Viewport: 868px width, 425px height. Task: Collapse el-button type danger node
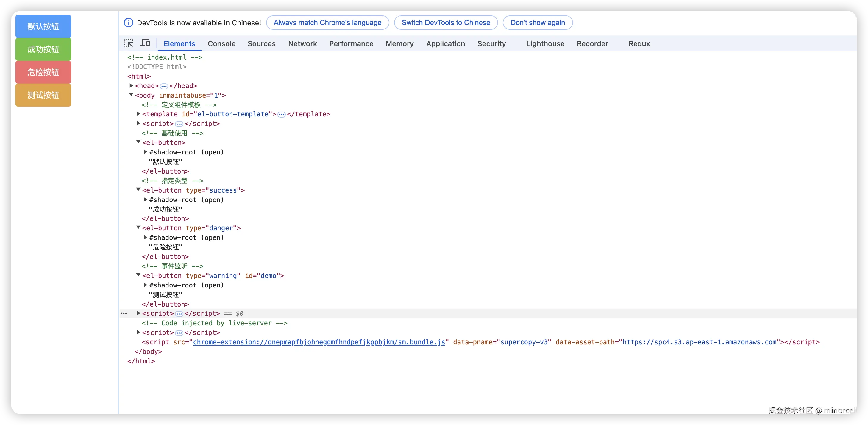coord(138,227)
